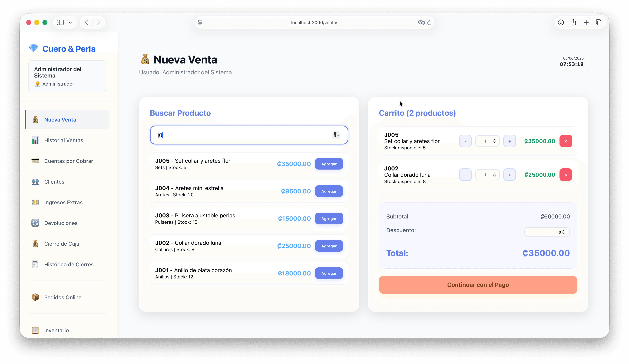The height and width of the screenshot is (364, 629).
Task: Continue with Continuar con el Pago
Action: [x=478, y=285]
